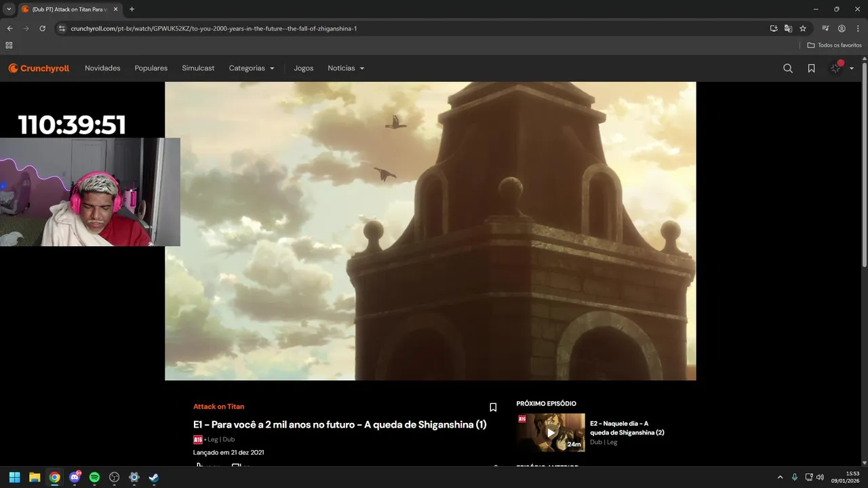The image size is (868, 488).
Task: Reload the Crunchyroll page
Action: [42, 28]
